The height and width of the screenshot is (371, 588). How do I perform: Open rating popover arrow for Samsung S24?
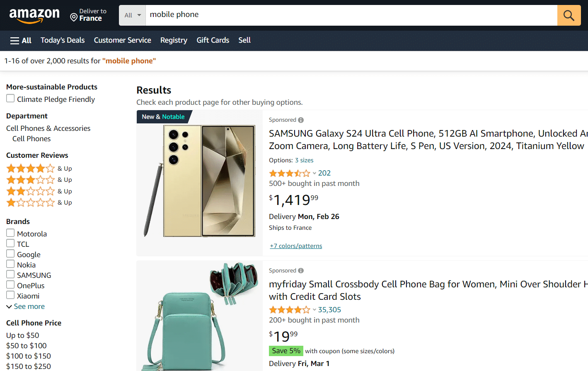315,173
